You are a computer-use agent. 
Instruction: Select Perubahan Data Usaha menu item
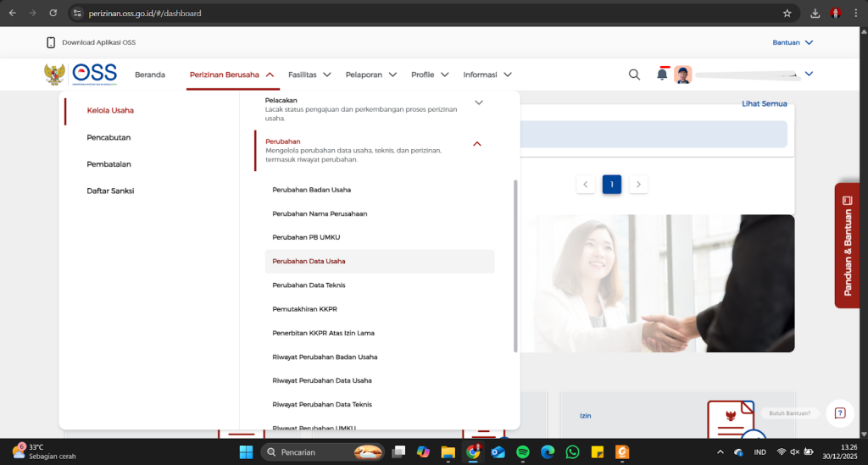click(x=309, y=262)
